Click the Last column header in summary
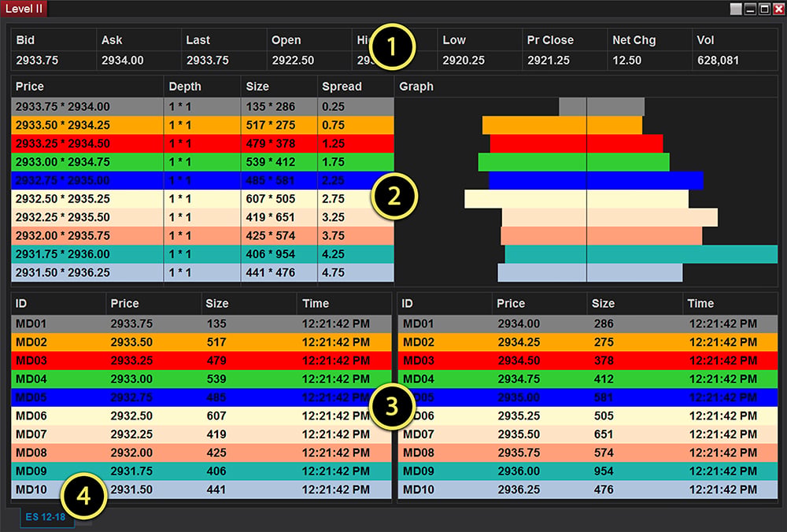This screenshot has width=787, height=532. (x=198, y=40)
